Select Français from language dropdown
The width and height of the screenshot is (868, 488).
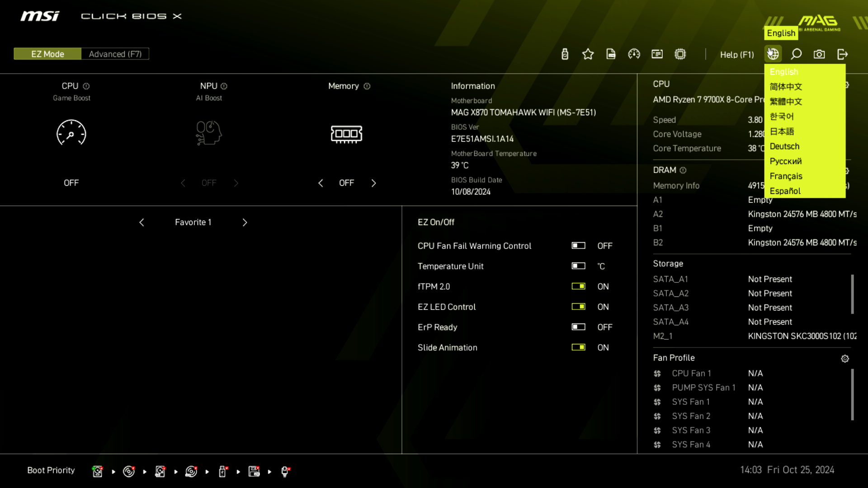click(x=786, y=176)
